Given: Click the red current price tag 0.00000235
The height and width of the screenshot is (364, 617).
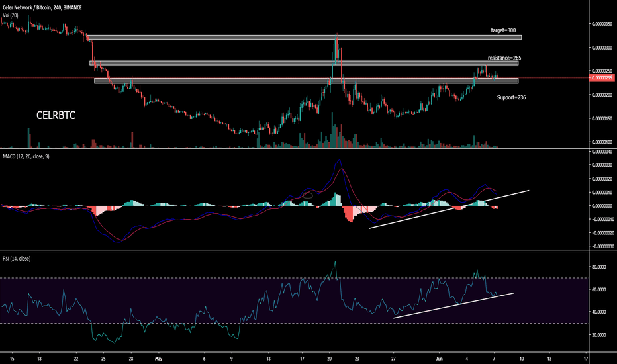Looking at the screenshot, I should pyautogui.click(x=602, y=78).
